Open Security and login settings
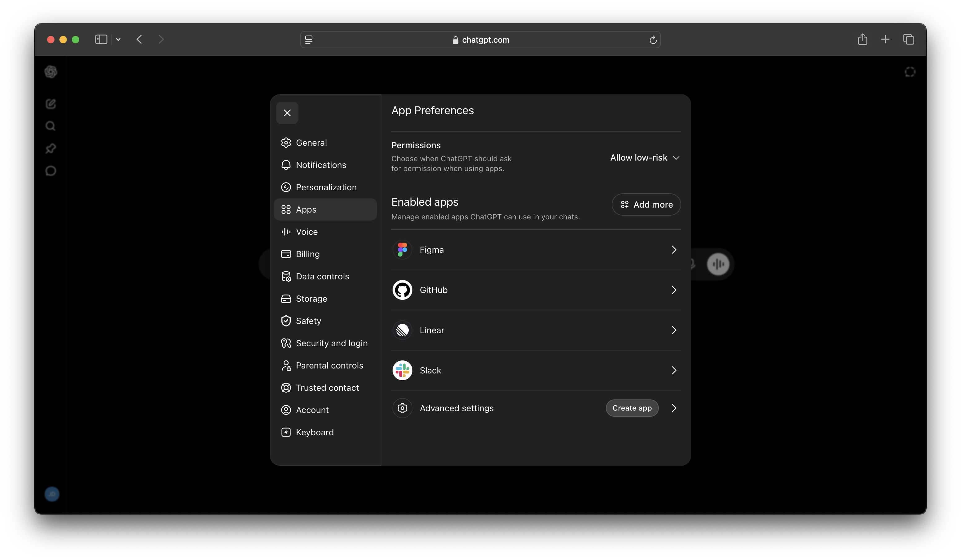961x560 pixels. 325,343
